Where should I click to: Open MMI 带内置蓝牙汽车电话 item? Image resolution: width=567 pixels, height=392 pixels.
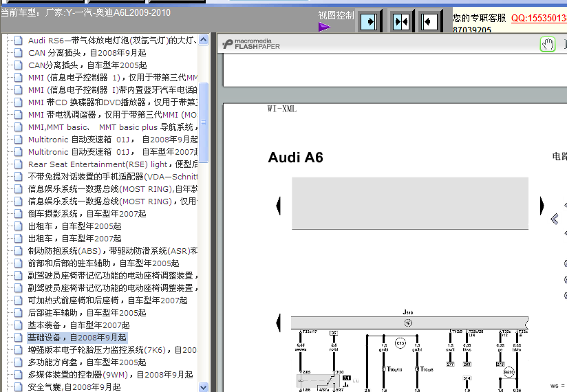click(112, 90)
